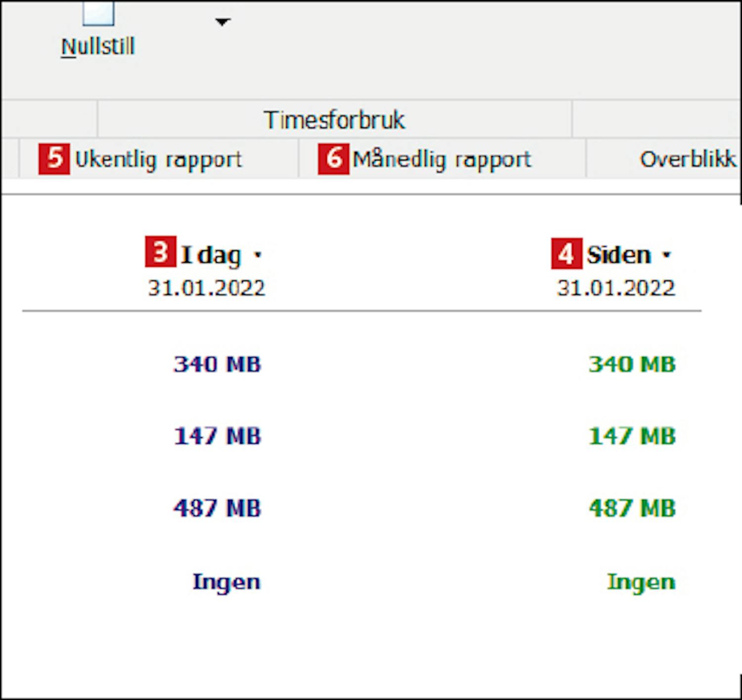742x700 pixels.
Task: Open the Ukentlig rapport tab
Action: pos(158,159)
